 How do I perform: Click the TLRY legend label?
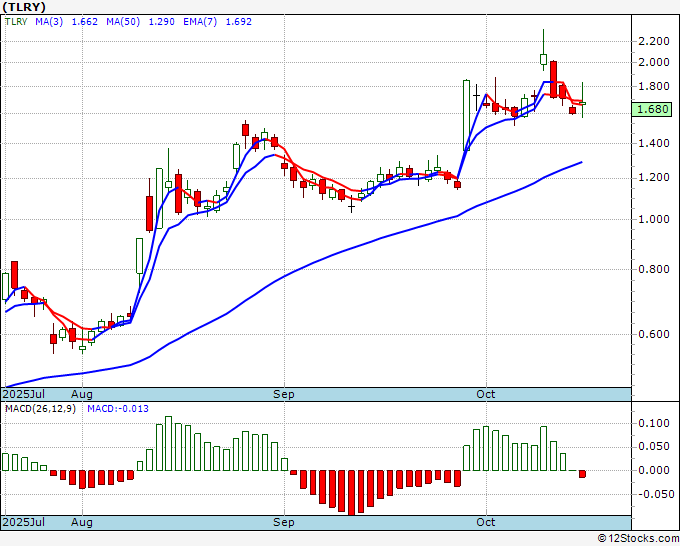pos(16,22)
